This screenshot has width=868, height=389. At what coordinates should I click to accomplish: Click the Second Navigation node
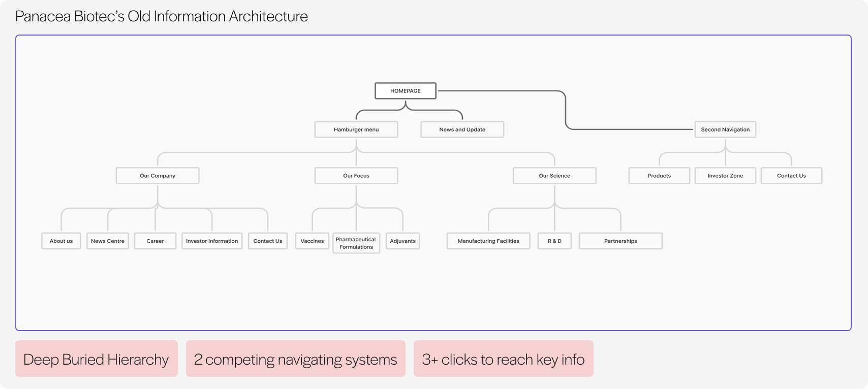[x=725, y=129]
